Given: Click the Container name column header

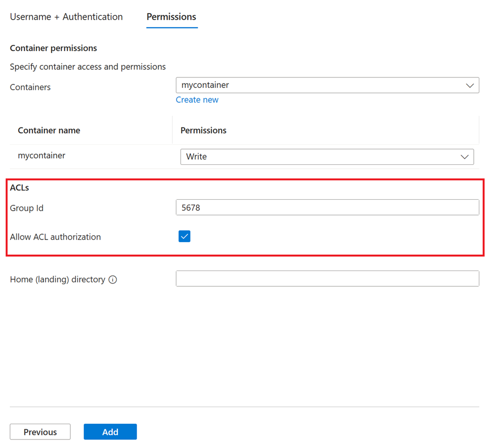Looking at the screenshot, I should click(49, 130).
